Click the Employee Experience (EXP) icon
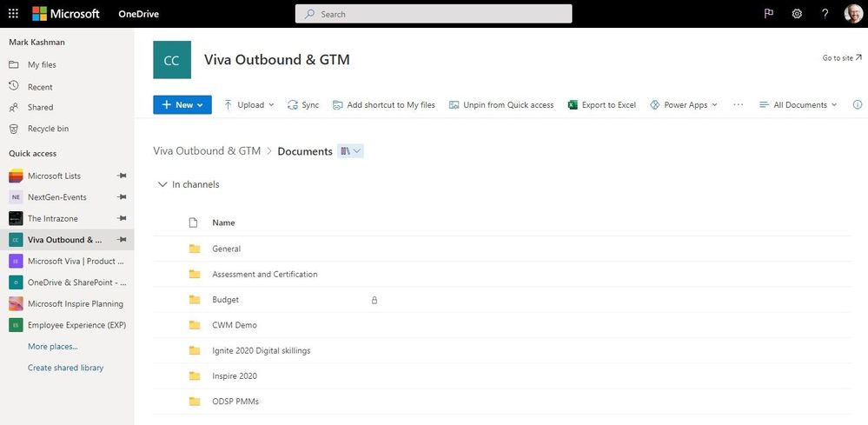The image size is (868, 425). 16,325
